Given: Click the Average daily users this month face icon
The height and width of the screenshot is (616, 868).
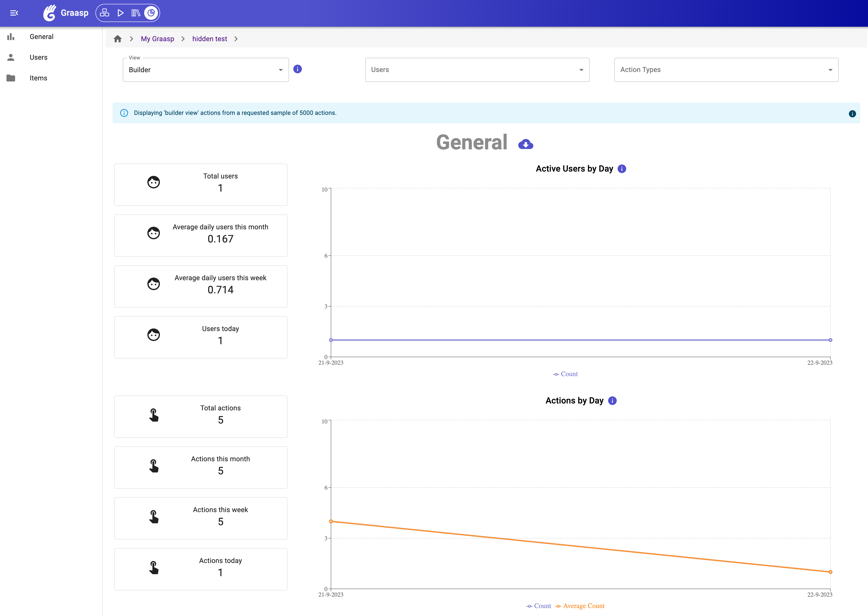Looking at the screenshot, I should (x=154, y=233).
